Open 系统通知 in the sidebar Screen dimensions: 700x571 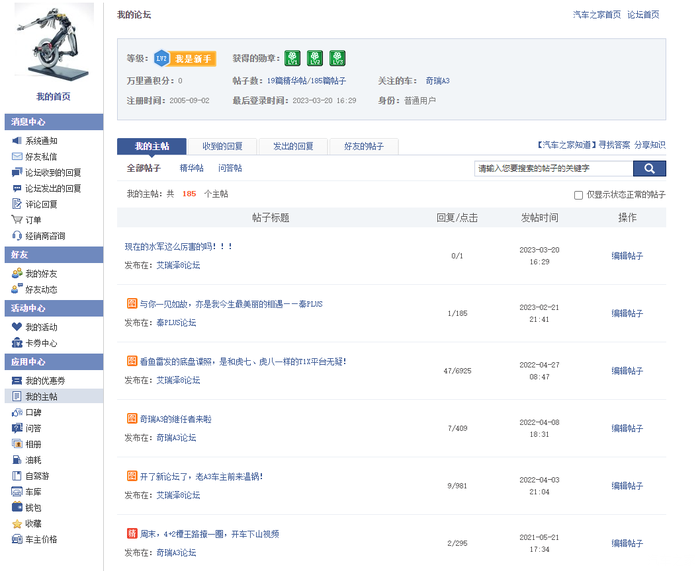[x=41, y=141]
